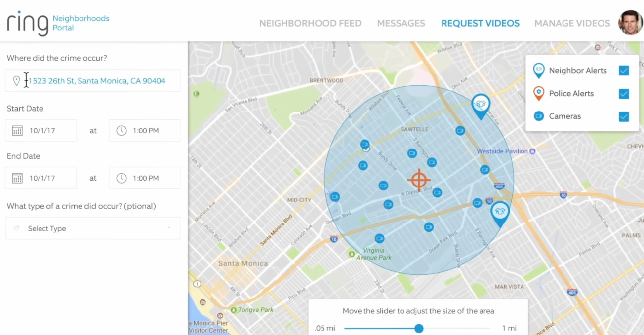Click the 'Westside Pavilion' map label

click(x=502, y=151)
